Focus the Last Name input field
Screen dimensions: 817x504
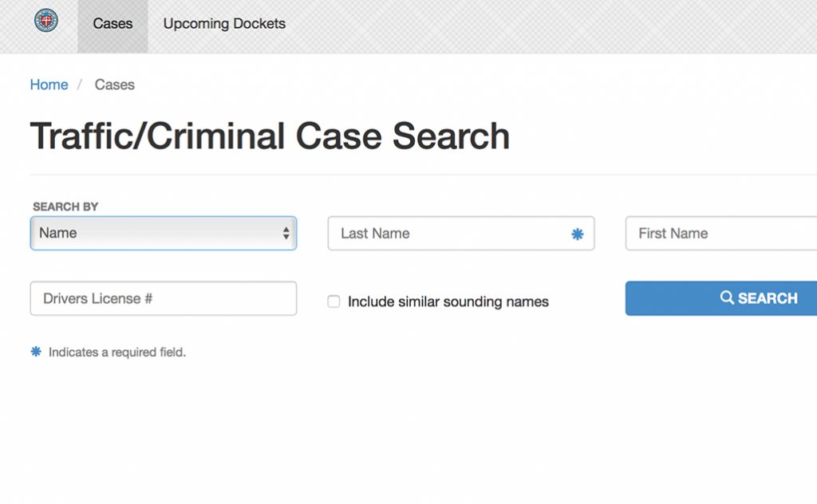tap(461, 233)
